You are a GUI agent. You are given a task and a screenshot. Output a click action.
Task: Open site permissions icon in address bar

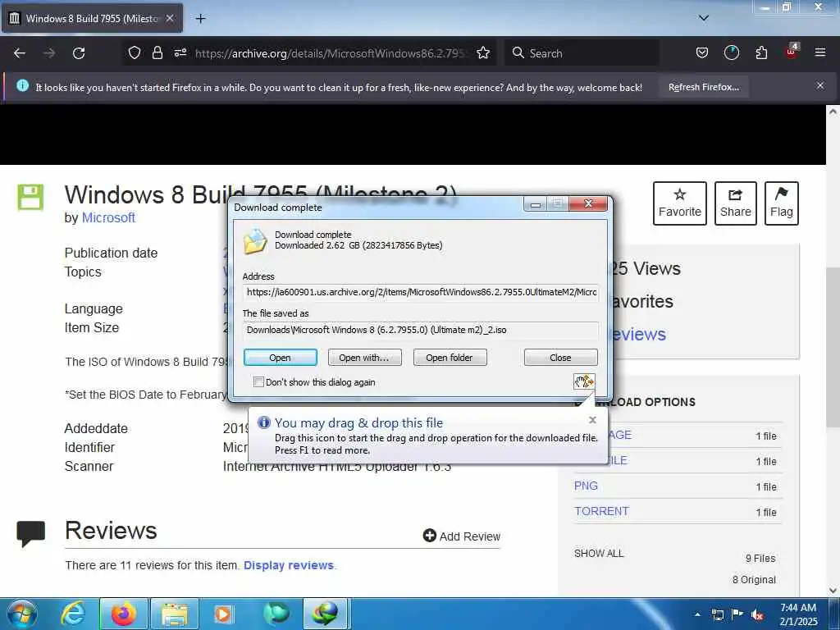tap(180, 53)
